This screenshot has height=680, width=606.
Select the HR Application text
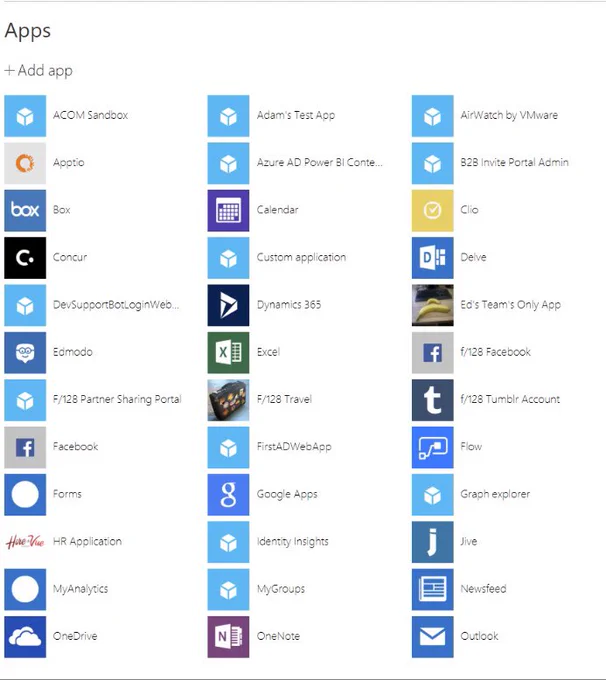87,541
